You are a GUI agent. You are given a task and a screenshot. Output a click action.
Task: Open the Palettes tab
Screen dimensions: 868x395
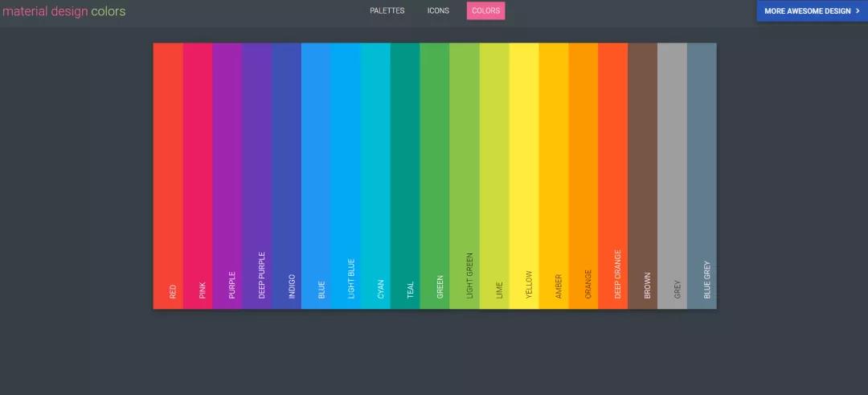387,11
